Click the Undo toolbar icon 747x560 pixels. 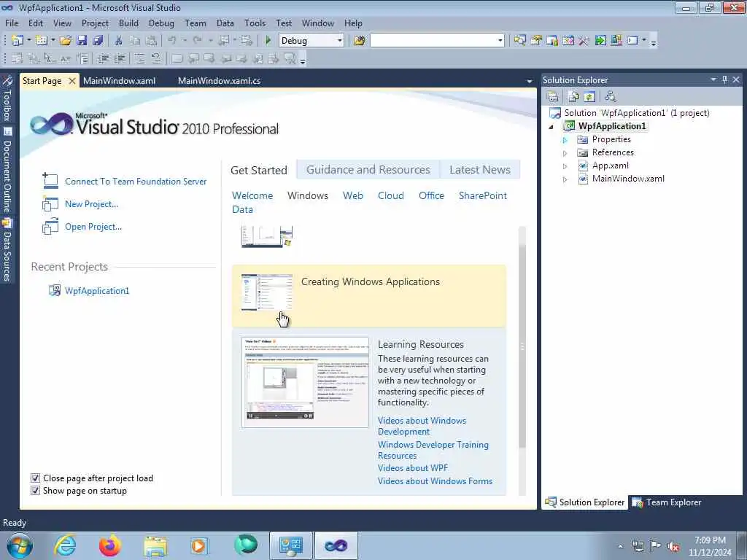[x=172, y=41]
